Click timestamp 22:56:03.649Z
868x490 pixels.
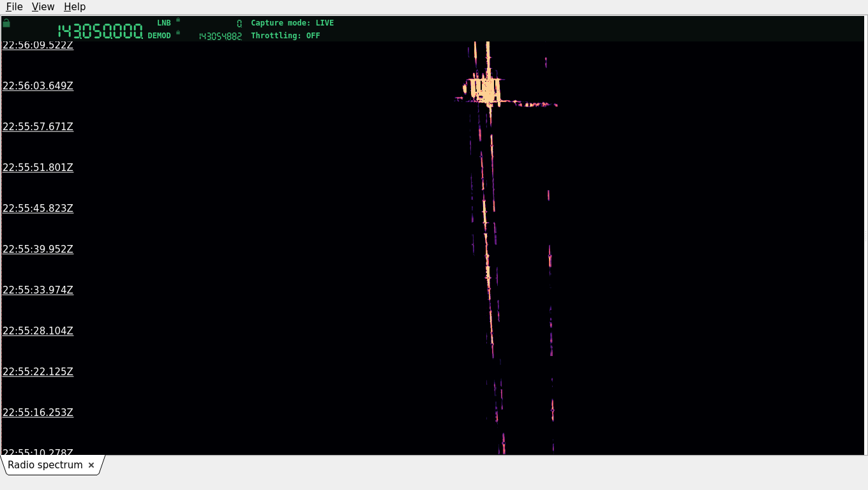pyautogui.click(x=38, y=85)
